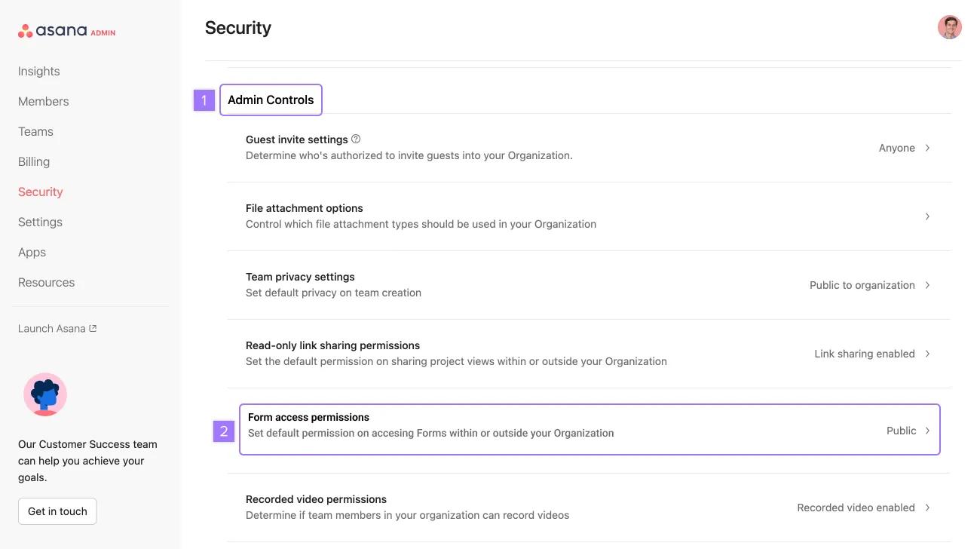Click the Get in touch button
This screenshot has height=549, width=980.
tap(57, 511)
